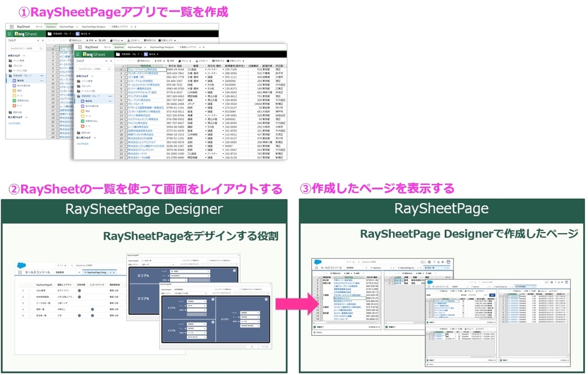Open 新規 dropdown arrow in front RaySheet toolbar
This screenshot has width=588, height=375.
pyautogui.click(x=164, y=61)
